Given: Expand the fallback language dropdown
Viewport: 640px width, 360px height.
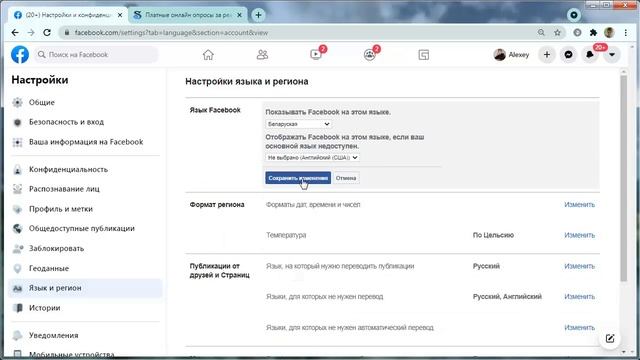Looking at the screenshot, I should coord(312,158).
